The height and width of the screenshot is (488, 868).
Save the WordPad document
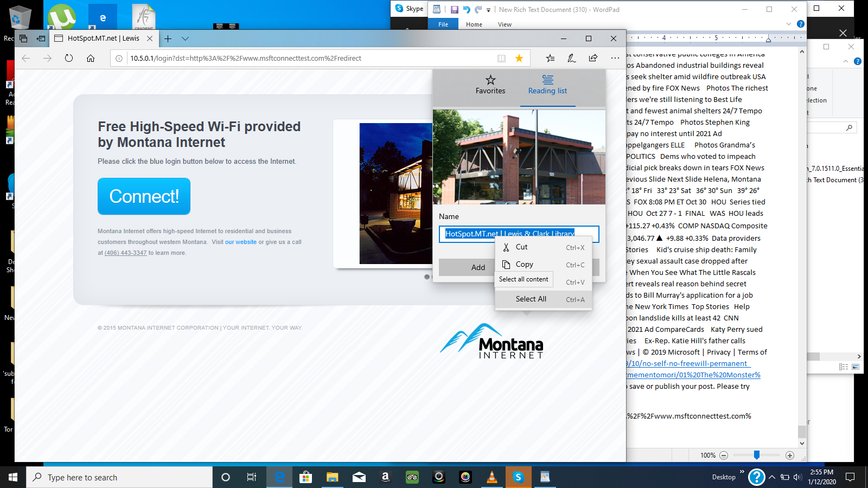tap(455, 9)
